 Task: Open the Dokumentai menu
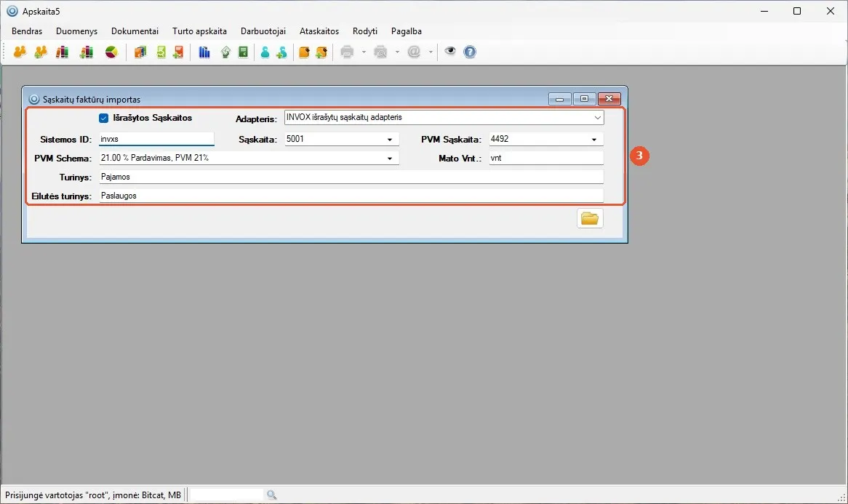point(135,31)
